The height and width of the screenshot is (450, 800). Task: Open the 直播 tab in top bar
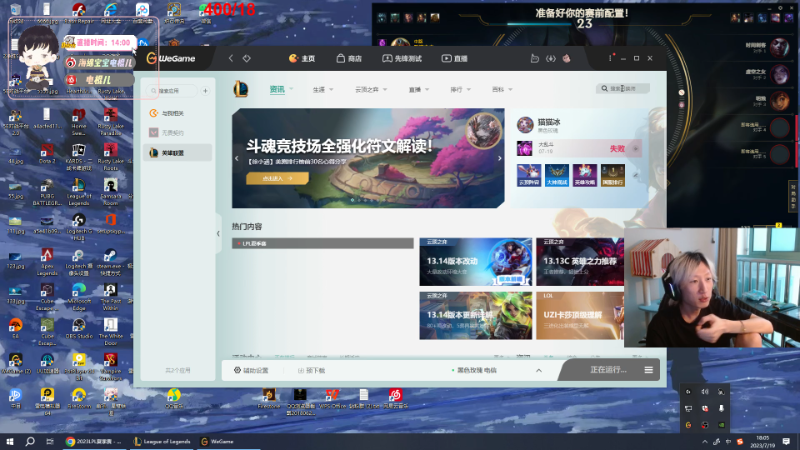(x=455, y=59)
